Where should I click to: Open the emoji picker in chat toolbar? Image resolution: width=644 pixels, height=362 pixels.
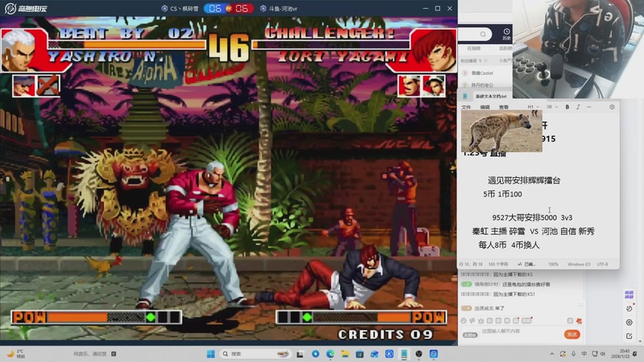pyautogui.click(x=464, y=320)
